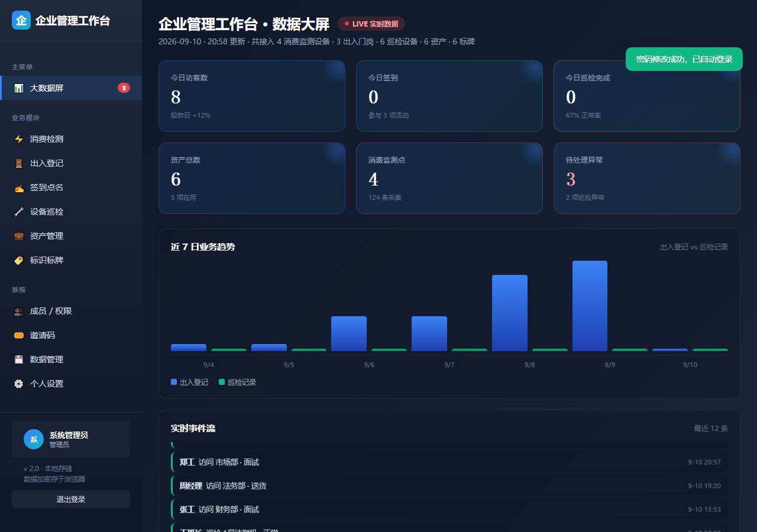
Task: Click the 张工 访问 财务部 event row
Action: [449, 510]
